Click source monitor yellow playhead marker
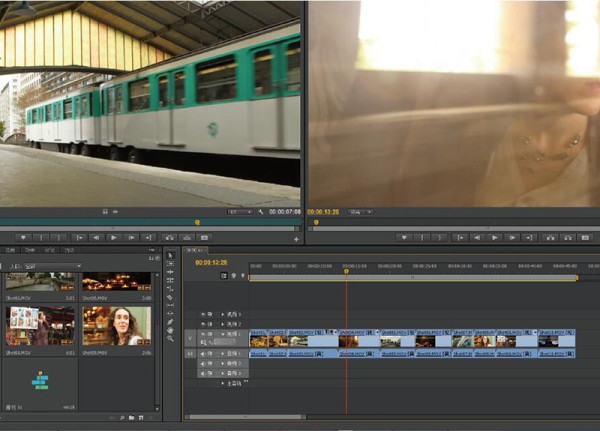Screen dimensions: 600x431 point(197,222)
